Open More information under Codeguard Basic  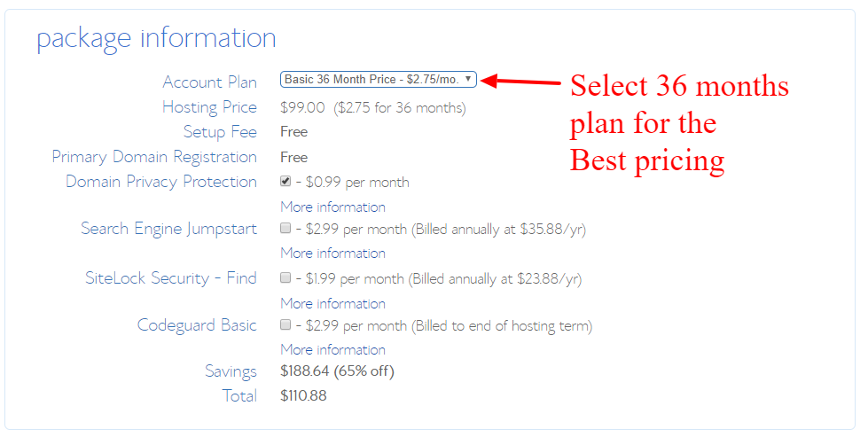click(332, 349)
